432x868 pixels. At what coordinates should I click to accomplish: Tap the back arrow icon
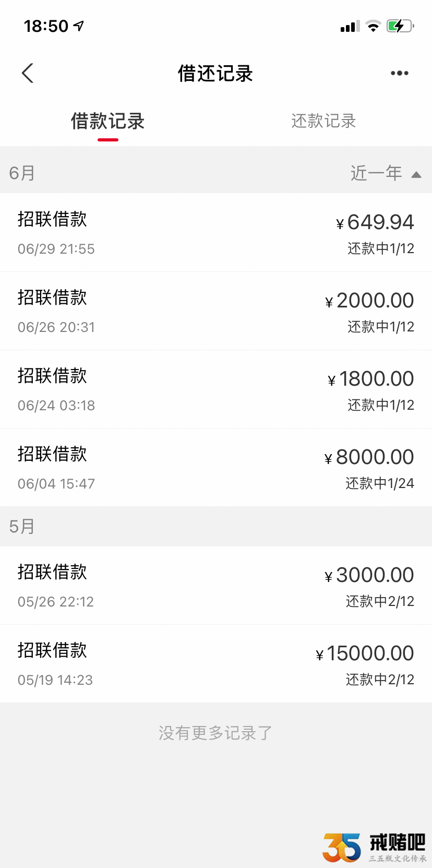tap(28, 73)
